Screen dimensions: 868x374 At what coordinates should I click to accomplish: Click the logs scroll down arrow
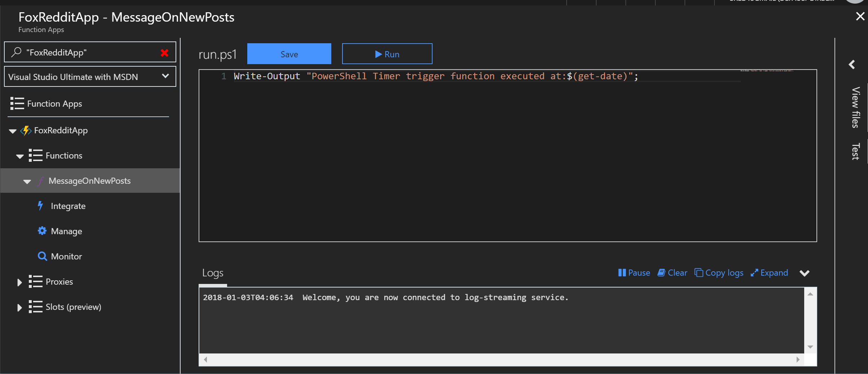(x=810, y=347)
